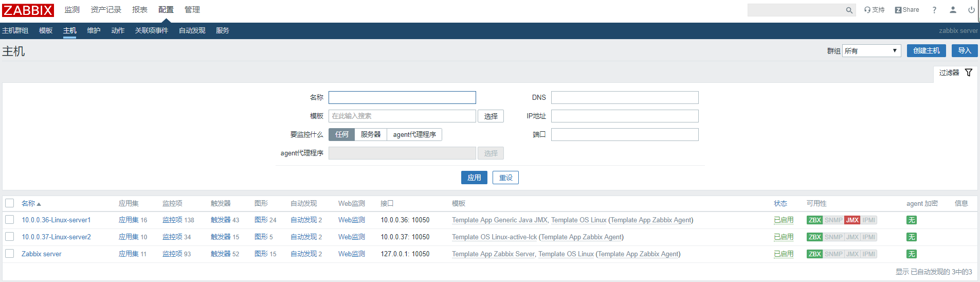The height and width of the screenshot is (282, 980).
Task: Click agent encryption 无 badge for Zabbix server
Action: (x=911, y=254)
